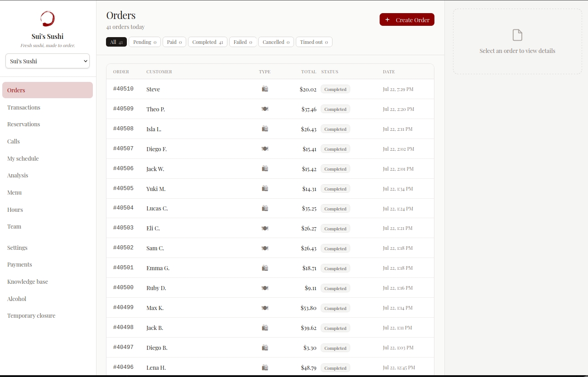
Task: Click Completed status on order #40507
Action: click(335, 149)
